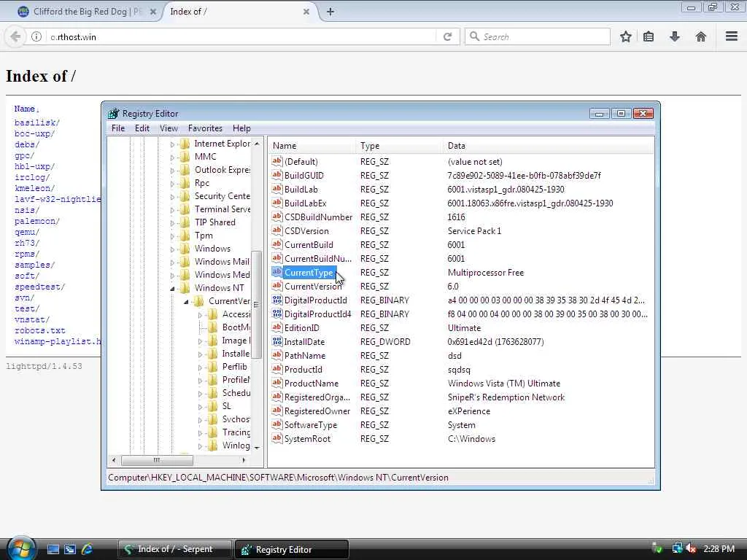Click Show Desktop quick launch icon
Viewport: 747px width, 560px height.
tap(53, 549)
